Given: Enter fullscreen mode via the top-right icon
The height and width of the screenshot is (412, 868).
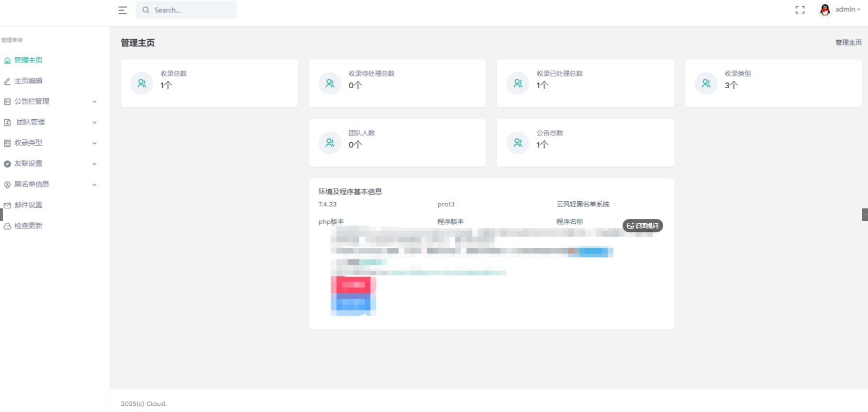Looking at the screenshot, I should point(800,10).
